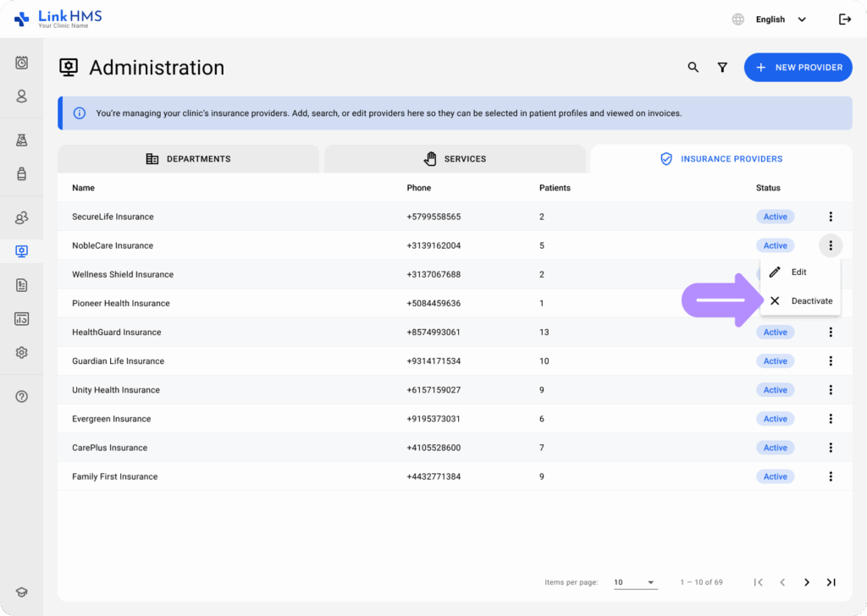Switch to the Departments tab
This screenshot has width=867, height=616.
(188, 159)
